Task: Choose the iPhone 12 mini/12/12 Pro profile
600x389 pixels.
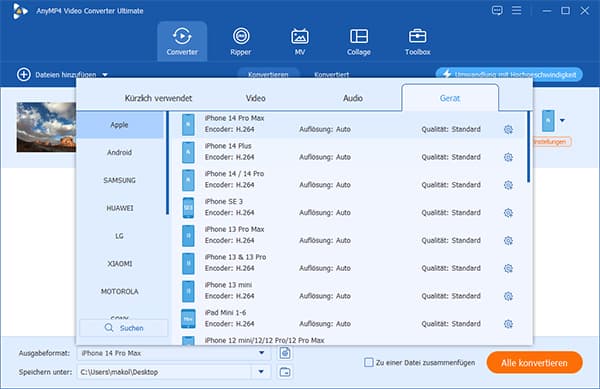Action: tap(349, 340)
